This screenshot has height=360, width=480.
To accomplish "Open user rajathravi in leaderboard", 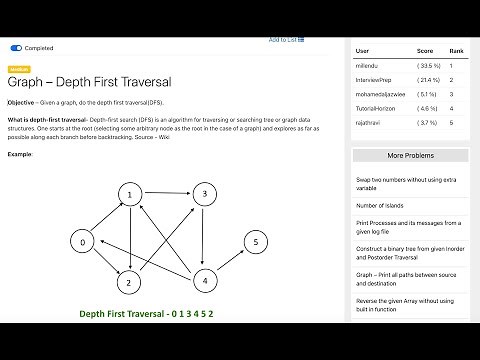I will (368, 123).
